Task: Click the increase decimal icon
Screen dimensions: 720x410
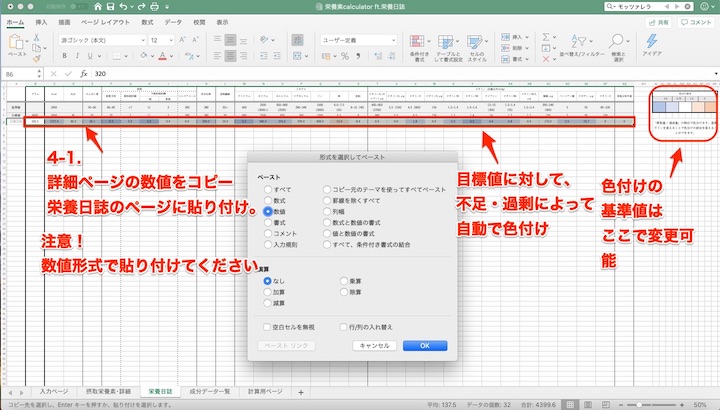Action: 378,56
